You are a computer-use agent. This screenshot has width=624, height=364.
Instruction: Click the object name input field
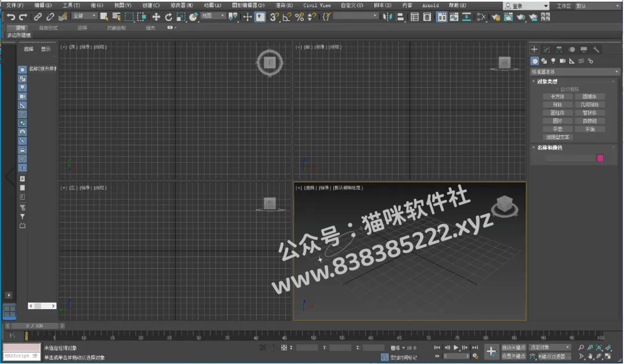coord(570,158)
